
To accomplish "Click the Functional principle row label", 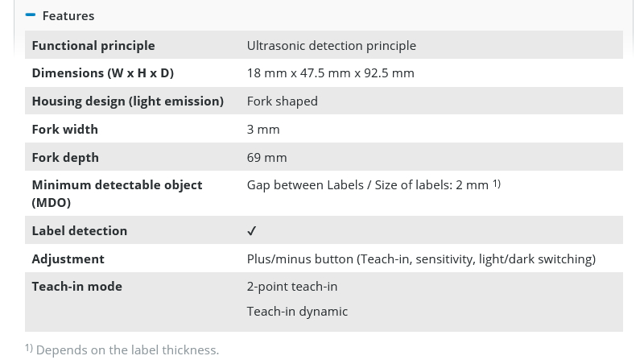I will click(x=93, y=45).
